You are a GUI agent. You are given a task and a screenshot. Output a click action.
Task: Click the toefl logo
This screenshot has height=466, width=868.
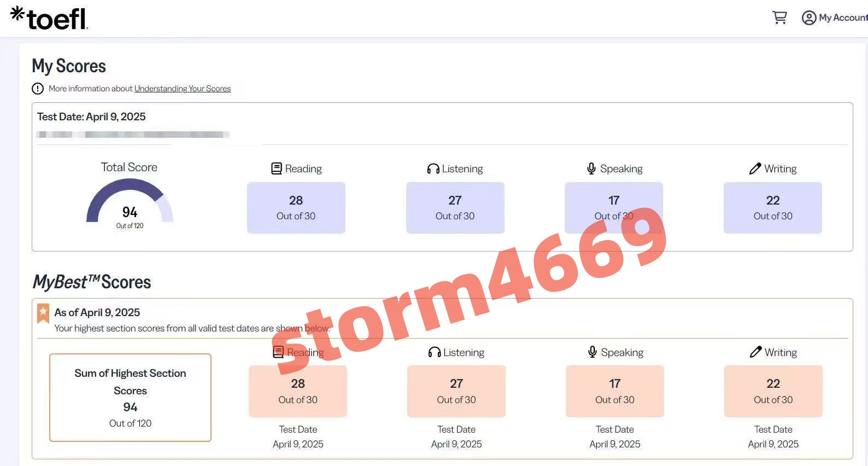point(49,18)
